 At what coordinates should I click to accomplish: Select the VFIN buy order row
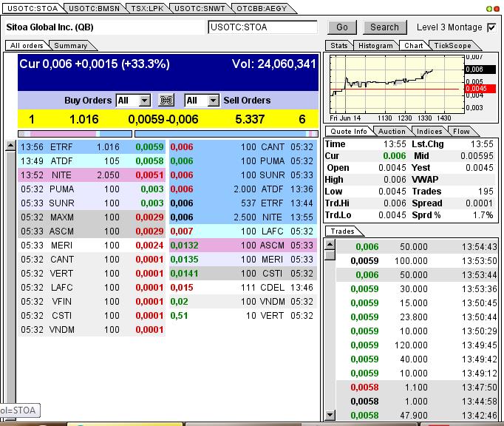pos(92,302)
